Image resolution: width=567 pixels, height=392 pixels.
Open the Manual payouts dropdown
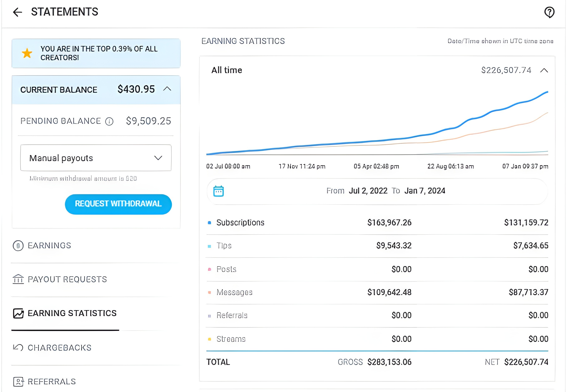pyautogui.click(x=96, y=158)
